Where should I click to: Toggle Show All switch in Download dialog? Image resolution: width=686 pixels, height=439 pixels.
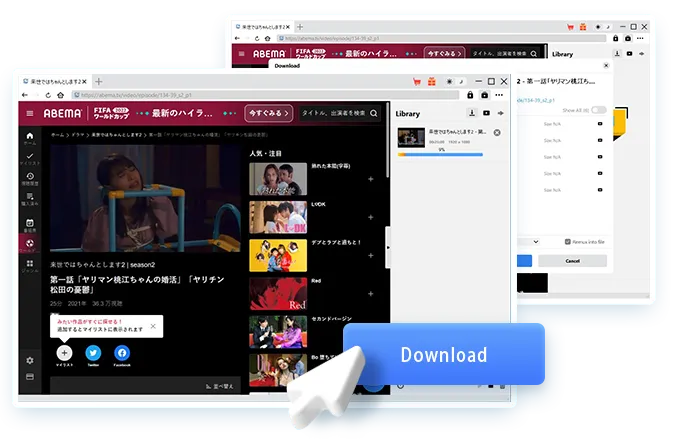click(x=598, y=110)
